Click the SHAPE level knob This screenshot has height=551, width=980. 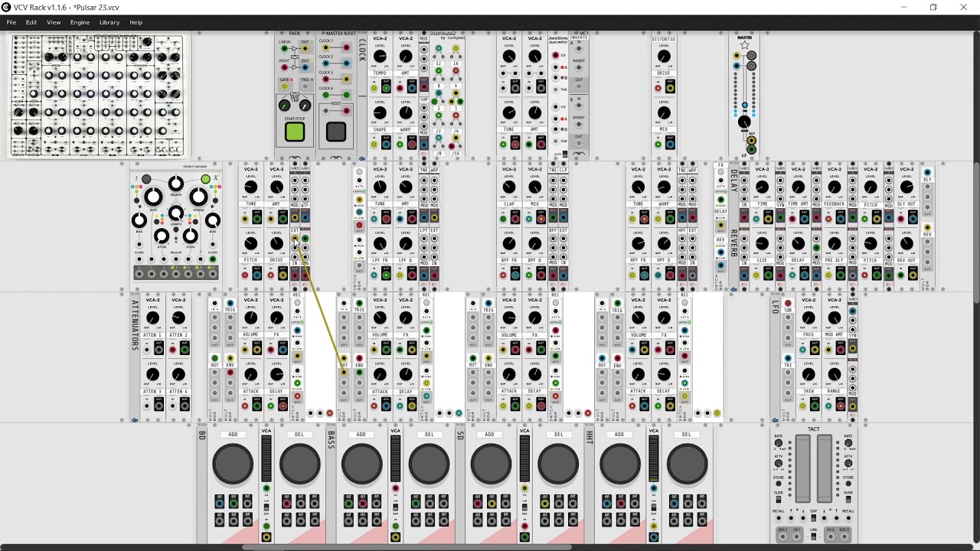tap(380, 112)
